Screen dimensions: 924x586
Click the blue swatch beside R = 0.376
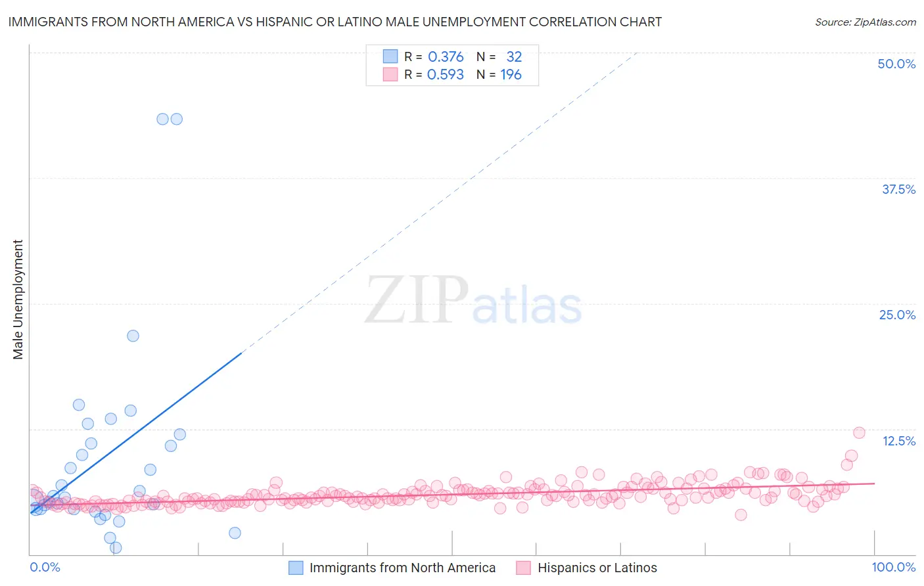pos(390,56)
